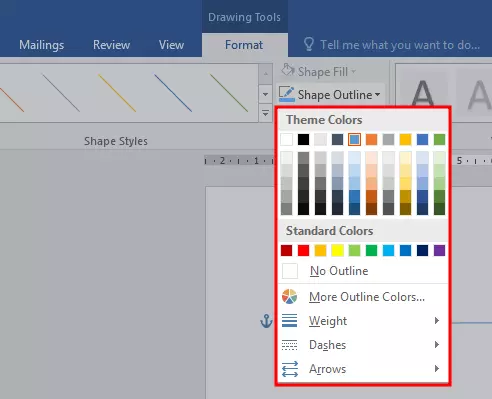Screen dimensions: 492x399
Task: Open the Weight menu entry
Action: 363,320
